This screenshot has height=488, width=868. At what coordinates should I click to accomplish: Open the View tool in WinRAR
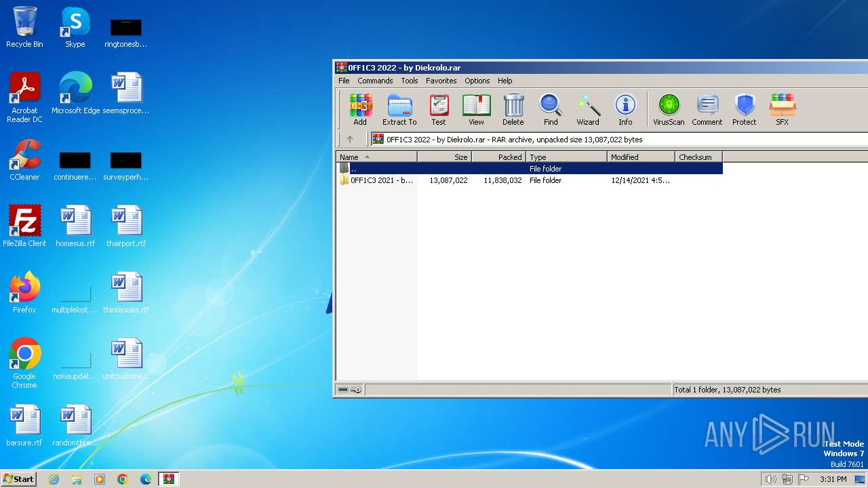click(x=476, y=110)
